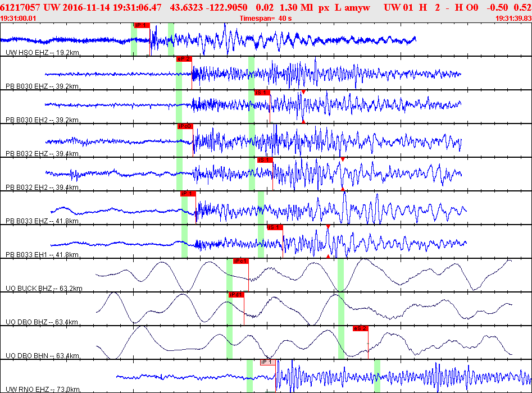Click the 'UW RNO EHZ -- 73.0km' channel label
The image size is (532, 393).
point(43,389)
